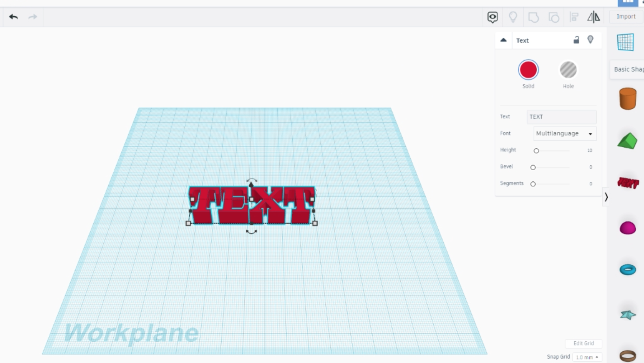This screenshot has width=644, height=363.
Task: Pick the orange Cylinder shape
Action: 628,98
